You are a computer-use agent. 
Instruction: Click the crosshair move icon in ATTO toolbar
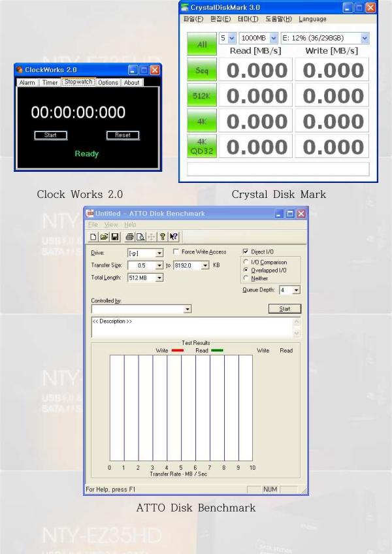[152, 236]
